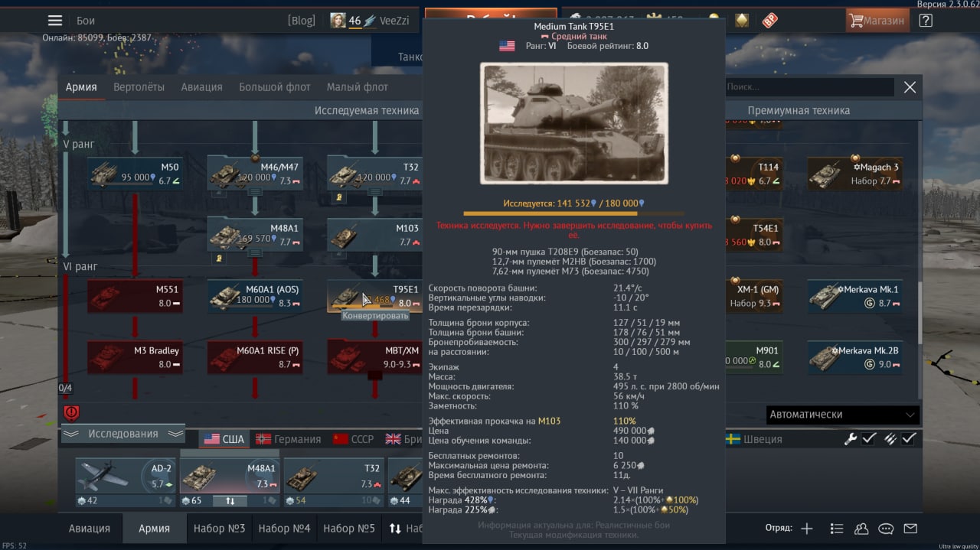Switch to Набор №3 preset

click(x=220, y=528)
